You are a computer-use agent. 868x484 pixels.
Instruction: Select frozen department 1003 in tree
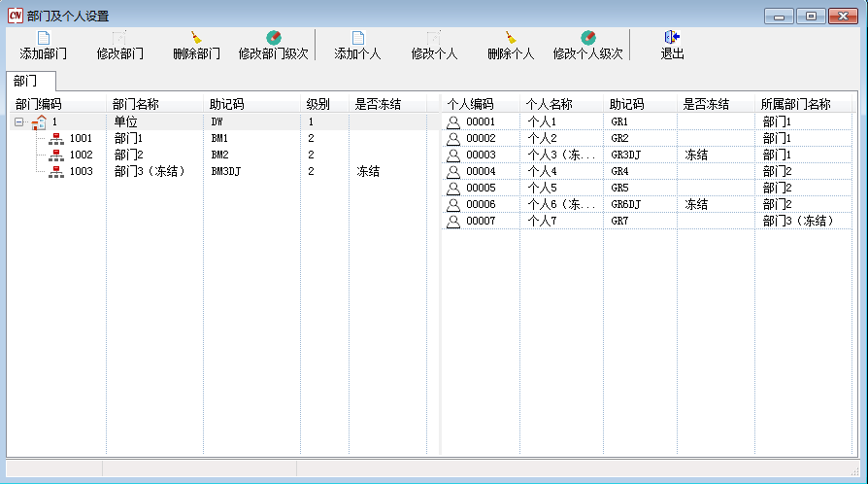coord(81,172)
